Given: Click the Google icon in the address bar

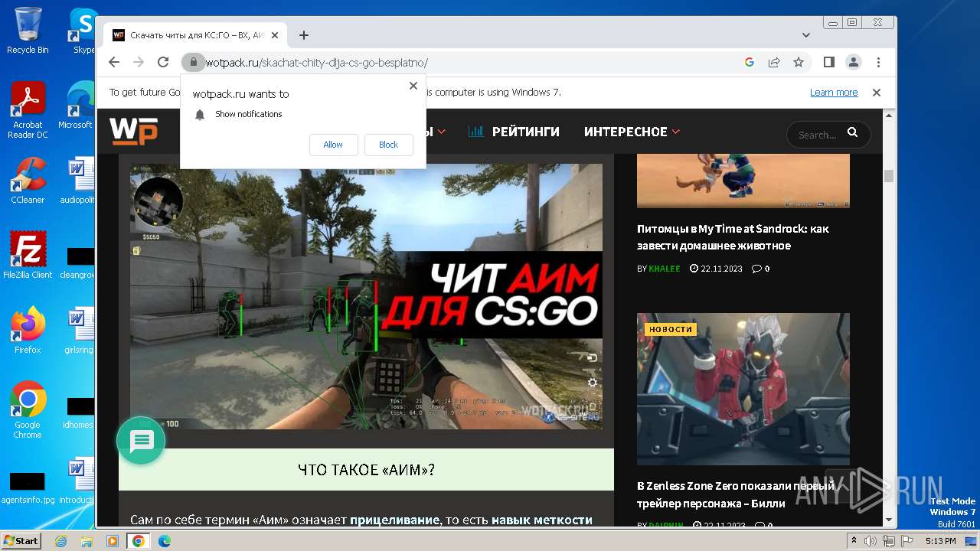Looking at the screenshot, I should 750,62.
